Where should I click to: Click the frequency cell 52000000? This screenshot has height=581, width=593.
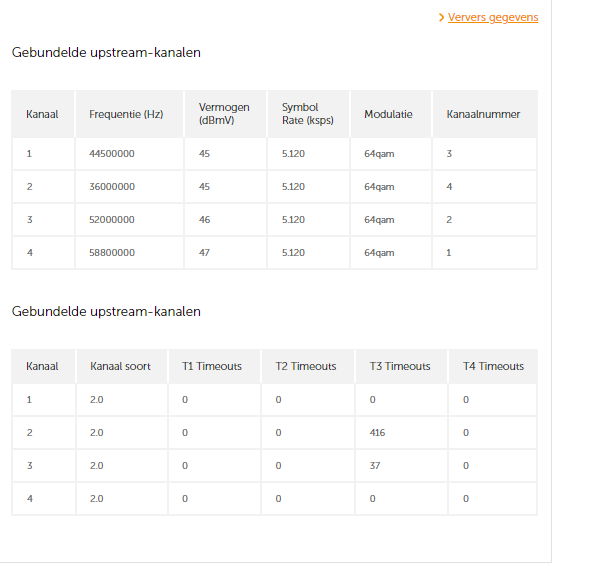pos(129,220)
